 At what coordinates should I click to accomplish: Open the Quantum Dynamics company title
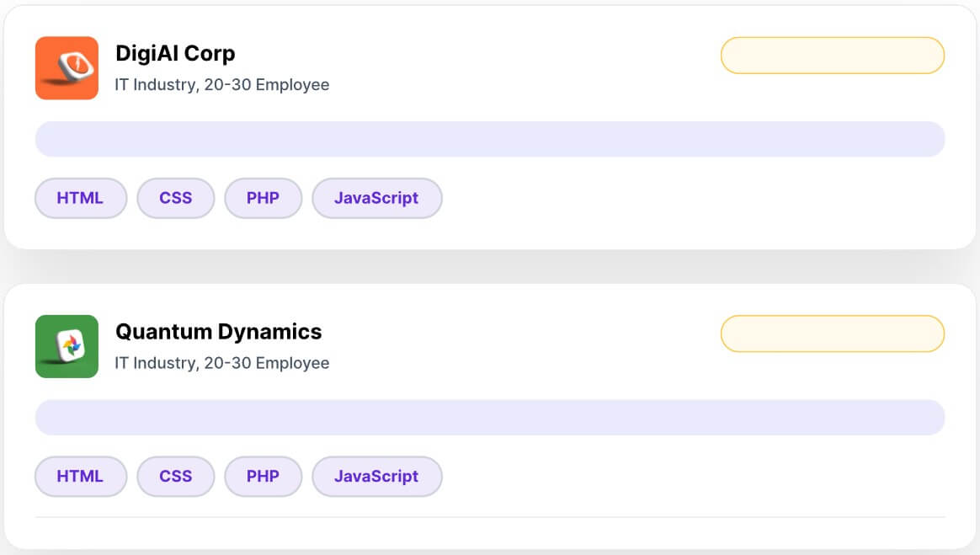pos(219,331)
